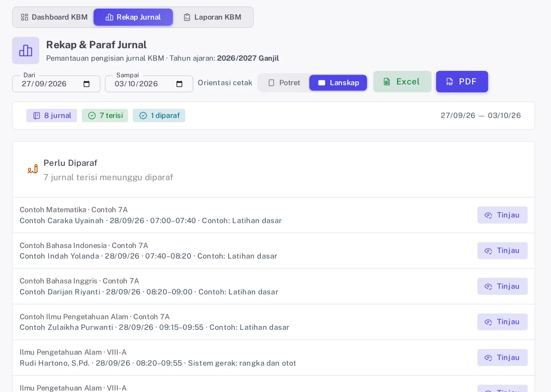The width and height of the screenshot is (551, 392).
Task: Click the Tahun ajaran 2026/2027 Ganjil text
Action: [224, 58]
